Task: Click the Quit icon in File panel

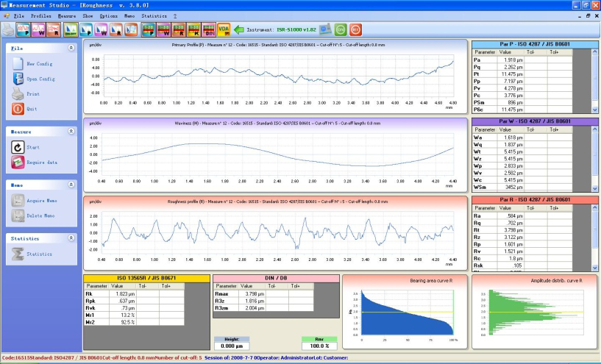Action: pyautogui.click(x=18, y=109)
